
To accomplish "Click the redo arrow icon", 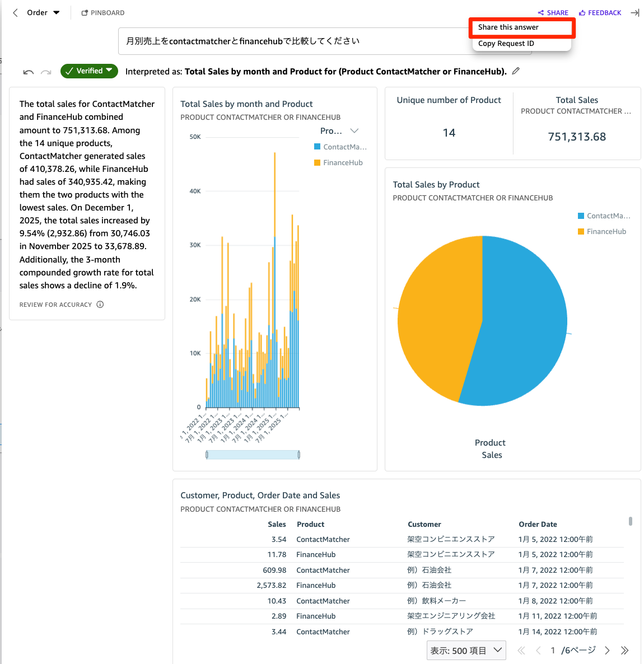I will [46, 71].
